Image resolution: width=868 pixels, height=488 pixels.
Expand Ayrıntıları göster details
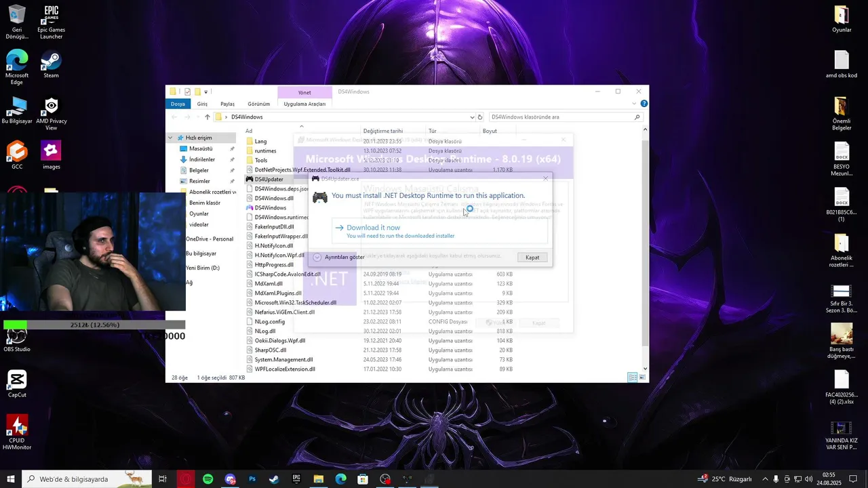(x=338, y=258)
